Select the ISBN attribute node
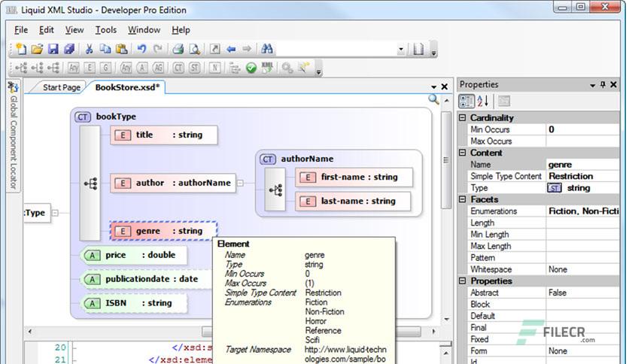 pos(135,303)
